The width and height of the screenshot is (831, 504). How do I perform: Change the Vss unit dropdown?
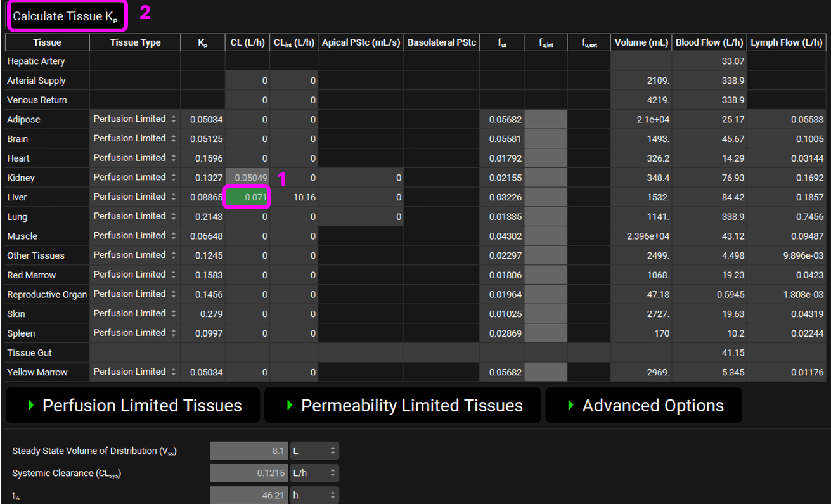(x=314, y=451)
